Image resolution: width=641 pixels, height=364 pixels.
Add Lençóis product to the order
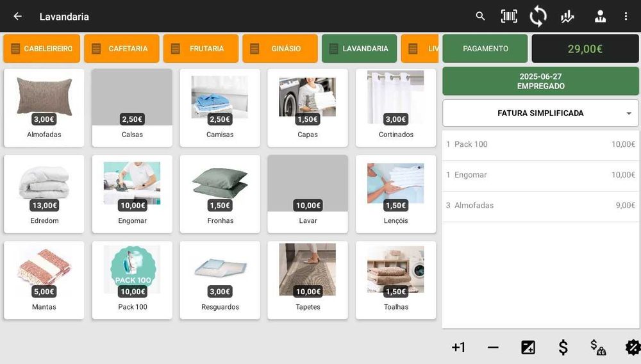coord(395,194)
